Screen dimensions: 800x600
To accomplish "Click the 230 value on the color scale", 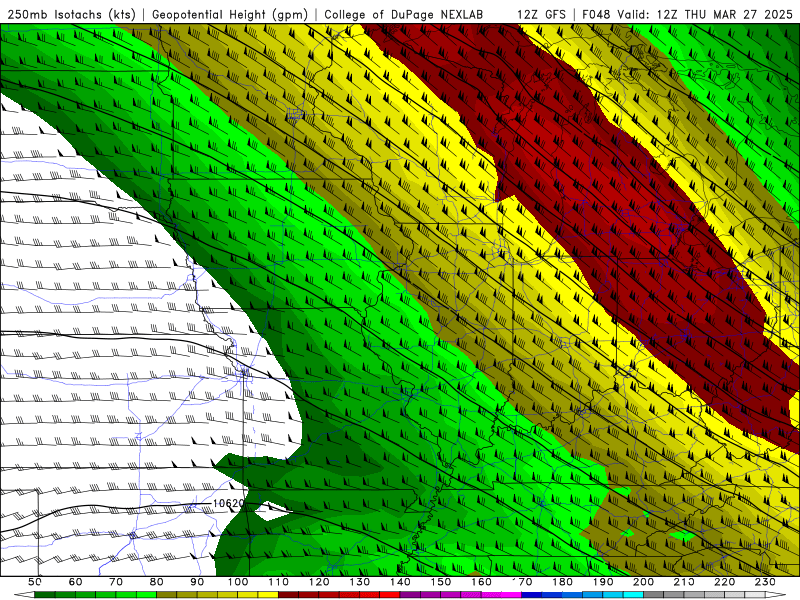I will [766, 582].
